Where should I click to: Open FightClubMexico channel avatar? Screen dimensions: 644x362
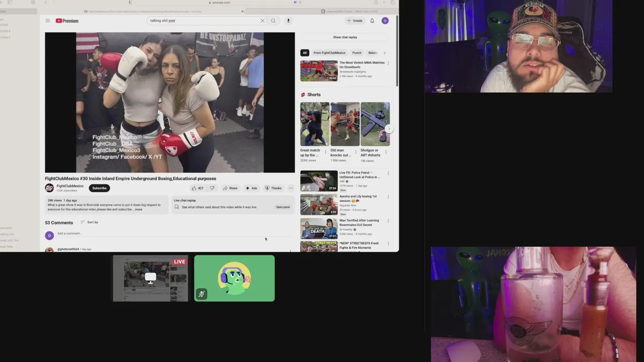click(x=49, y=188)
